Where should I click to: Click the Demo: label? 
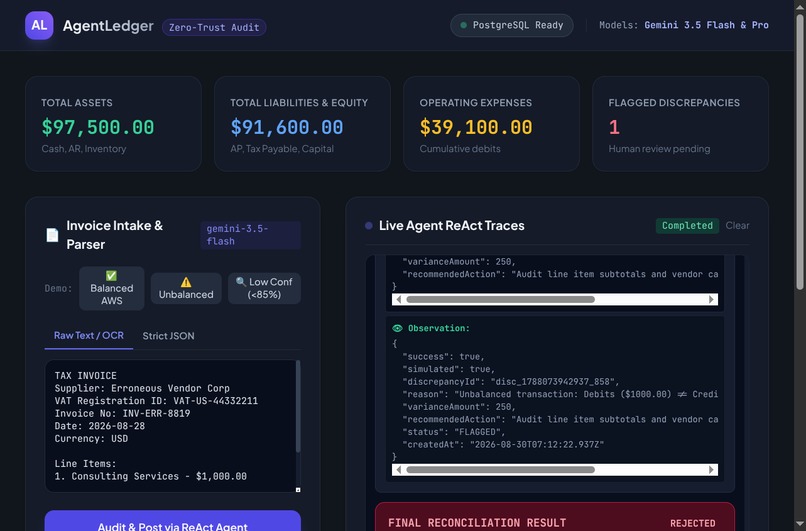point(58,288)
